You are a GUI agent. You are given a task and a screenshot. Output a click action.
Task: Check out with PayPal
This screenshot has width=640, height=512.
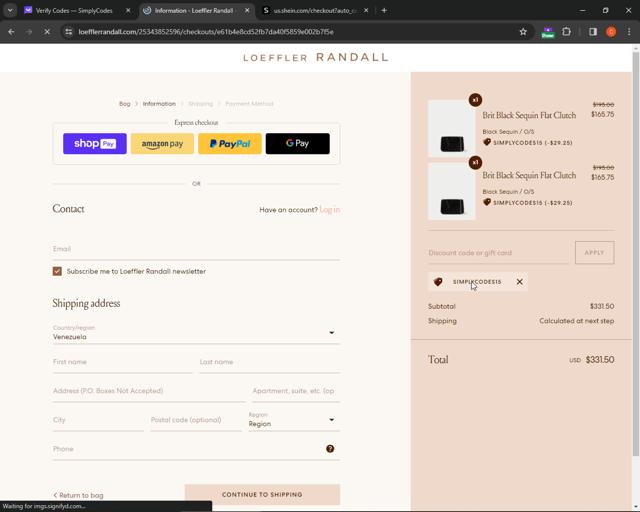pyautogui.click(x=230, y=144)
